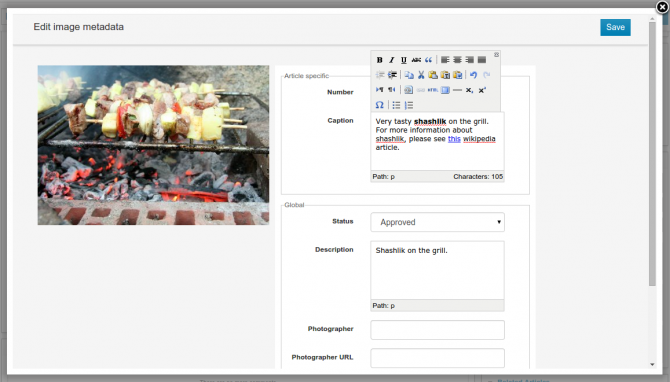Decrease indent with outdent icon
The height and width of the screenshot is (382, 670).
tap(379, 75)
